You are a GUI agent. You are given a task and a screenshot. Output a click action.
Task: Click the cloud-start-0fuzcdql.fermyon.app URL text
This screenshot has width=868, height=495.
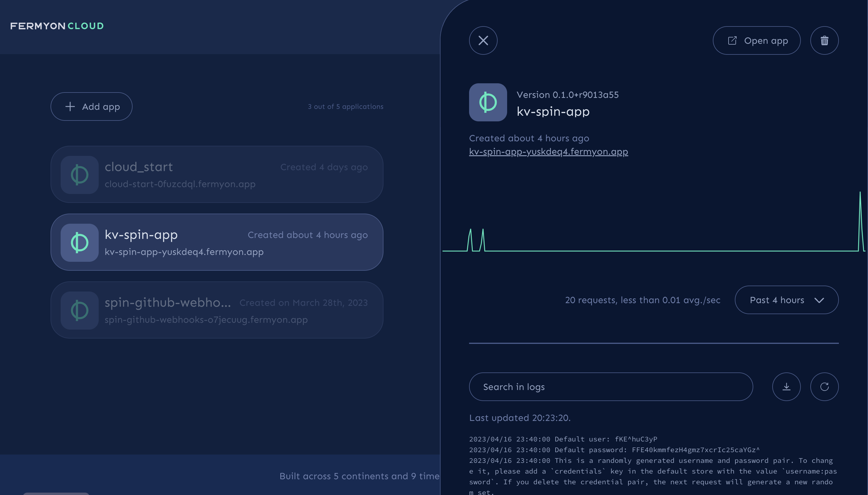(x=180, y=184)
